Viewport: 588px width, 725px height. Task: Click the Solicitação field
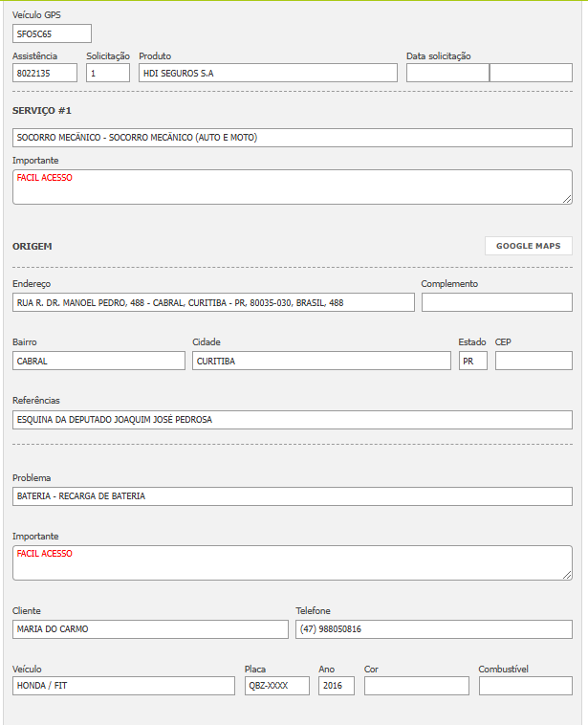[107, 73]
